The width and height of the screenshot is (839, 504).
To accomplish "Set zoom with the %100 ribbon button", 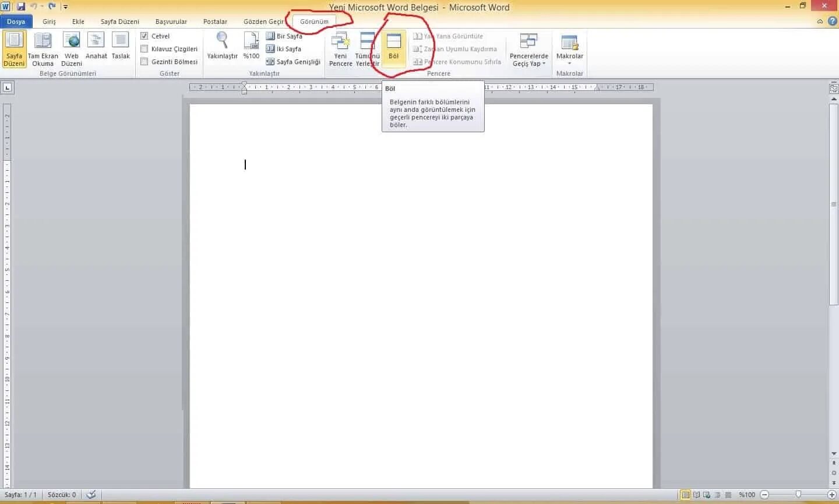I will tap(251, 46).
